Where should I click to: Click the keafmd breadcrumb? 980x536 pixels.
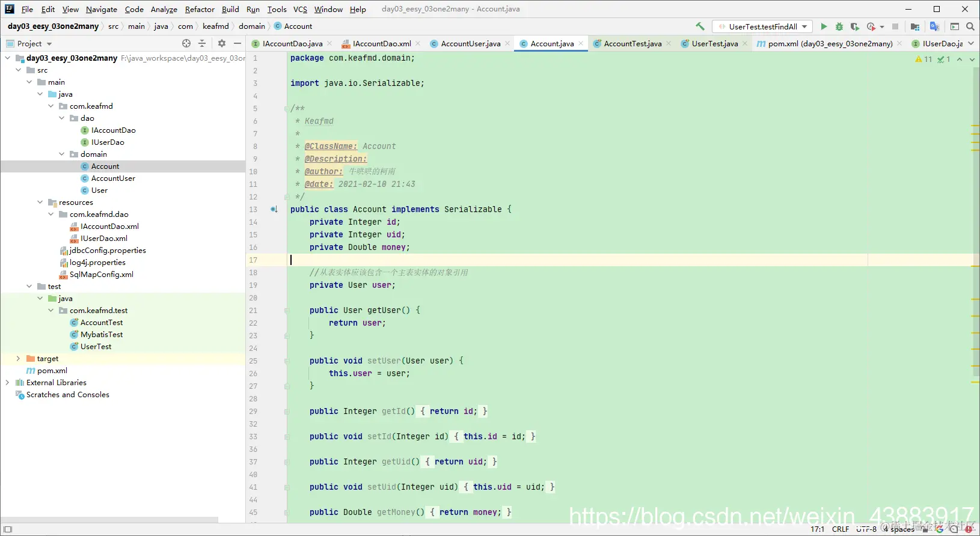[216, 26]
